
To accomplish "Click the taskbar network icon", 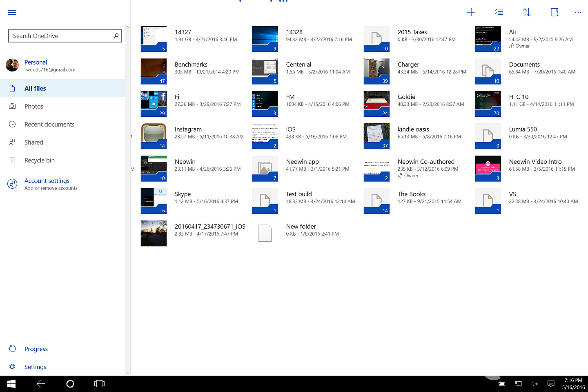I will tap(518, 384).
